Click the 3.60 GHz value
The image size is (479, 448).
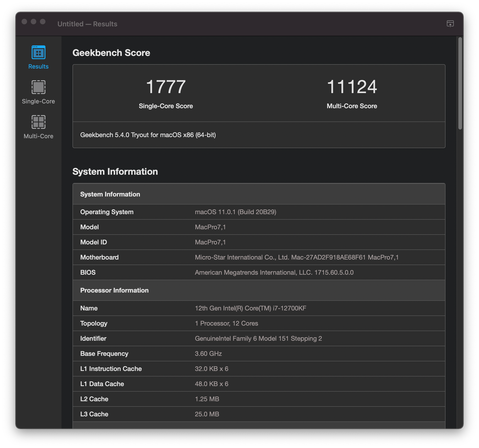tap(208, 354)
